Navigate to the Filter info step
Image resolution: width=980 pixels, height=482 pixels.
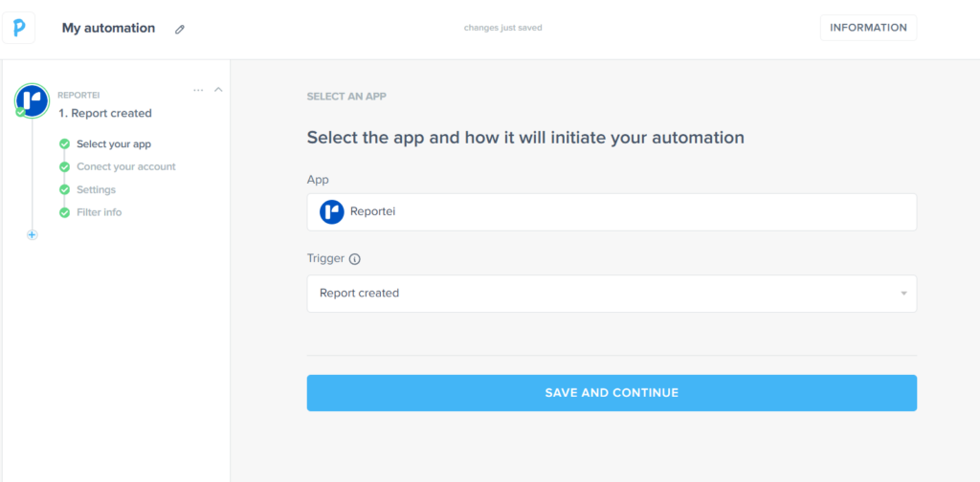[x=99, y=212]
